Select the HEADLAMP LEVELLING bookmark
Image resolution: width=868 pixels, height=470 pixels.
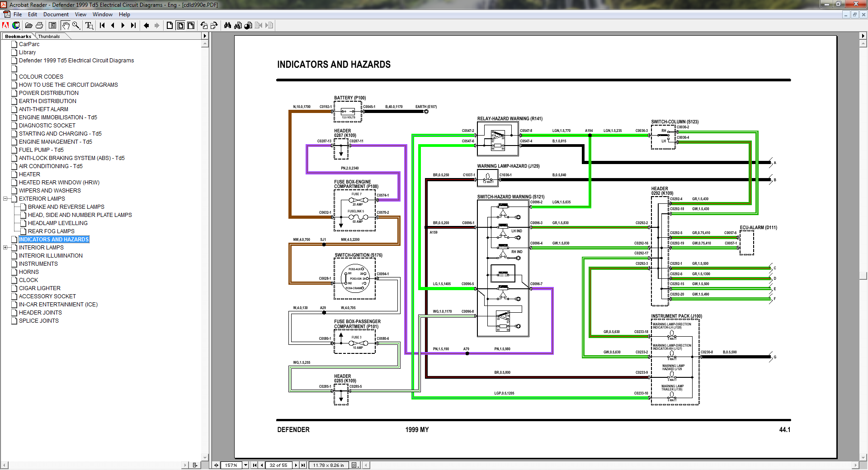click(x=58, y=223)
